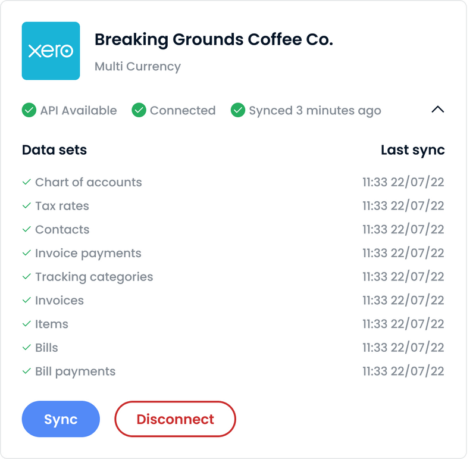Click the green check beside Connected
Image resolution: width=476 pixels, height=459 pixels.
tap(139, 110)
